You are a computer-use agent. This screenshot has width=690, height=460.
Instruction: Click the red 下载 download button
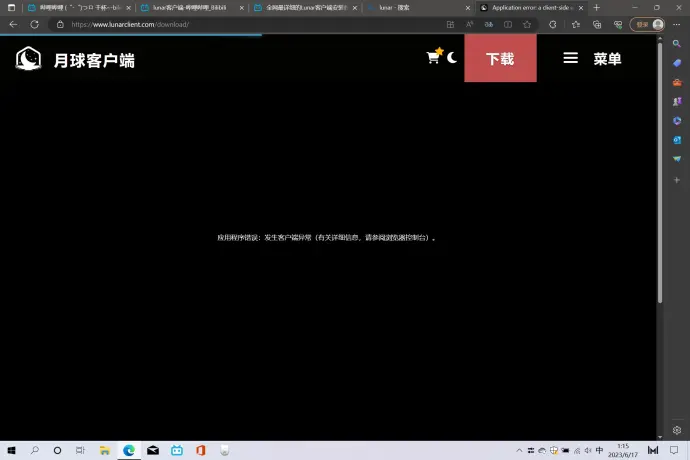coord(500,59)
